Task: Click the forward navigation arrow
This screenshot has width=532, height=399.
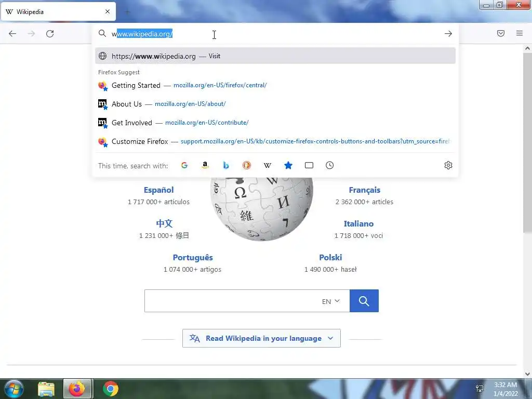Action: click(31, 34)
